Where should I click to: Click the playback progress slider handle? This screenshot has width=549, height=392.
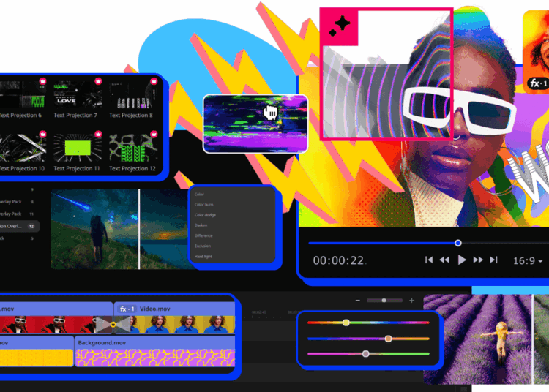point(458,243)
